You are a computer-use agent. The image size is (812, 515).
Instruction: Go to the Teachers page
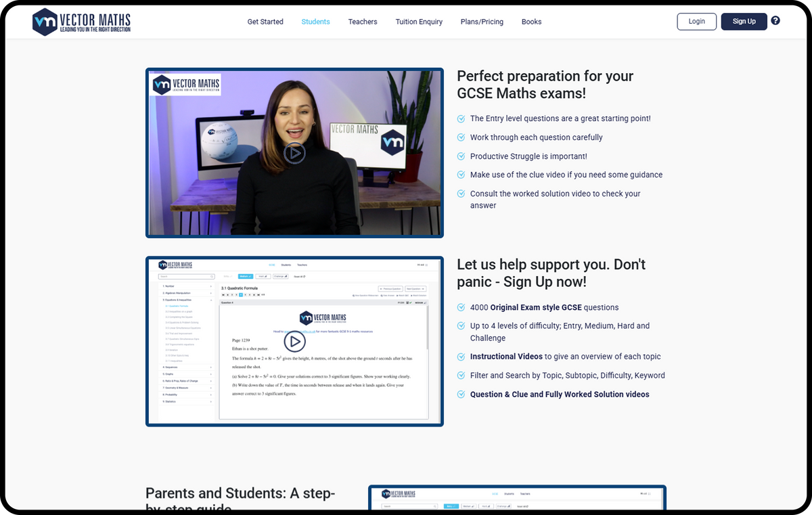(x=363, y=22)
